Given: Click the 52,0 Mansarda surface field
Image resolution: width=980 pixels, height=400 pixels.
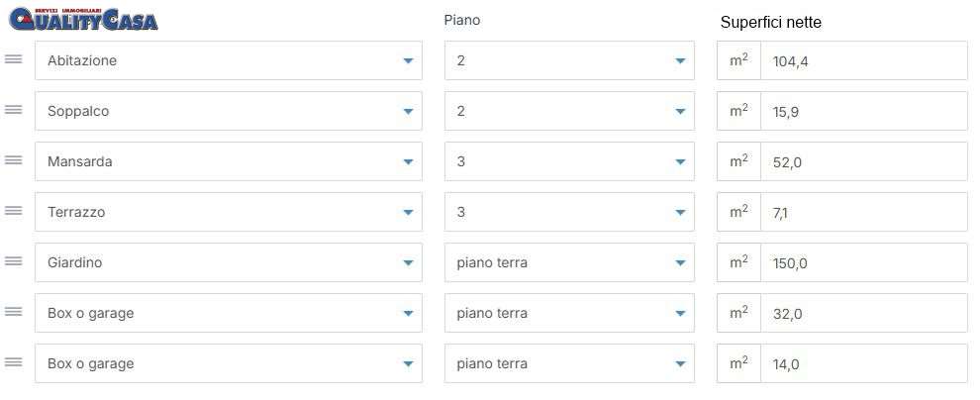Looking at the screenshot, I should click(864, 161).
